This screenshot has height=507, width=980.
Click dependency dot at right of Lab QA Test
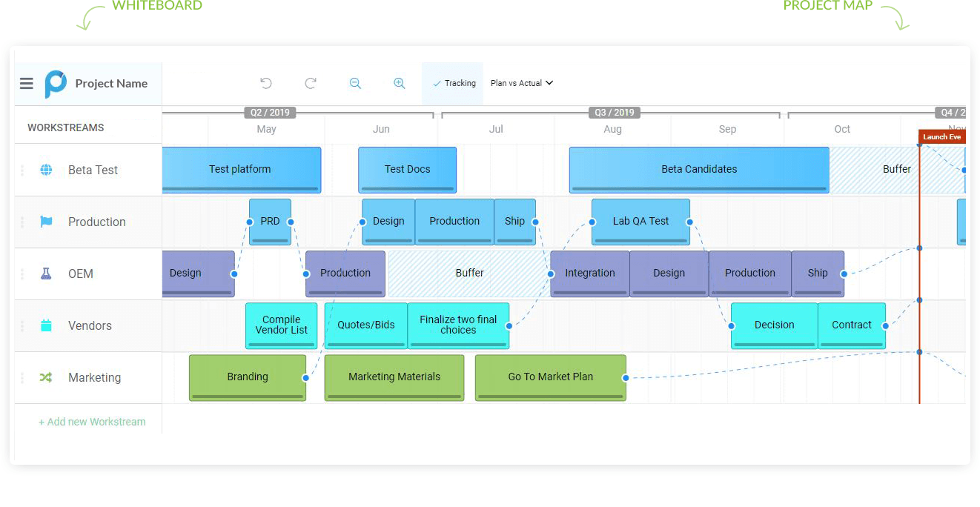(x=689, y=222)
